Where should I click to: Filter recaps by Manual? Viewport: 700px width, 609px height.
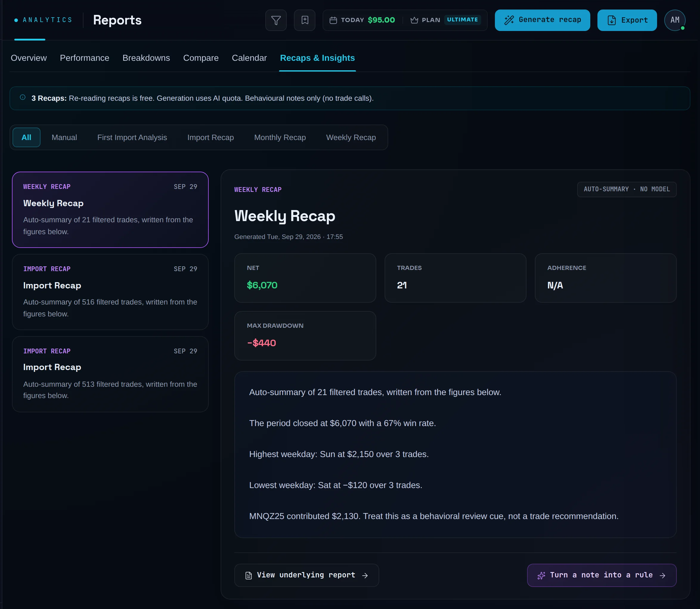coord(64,137)
